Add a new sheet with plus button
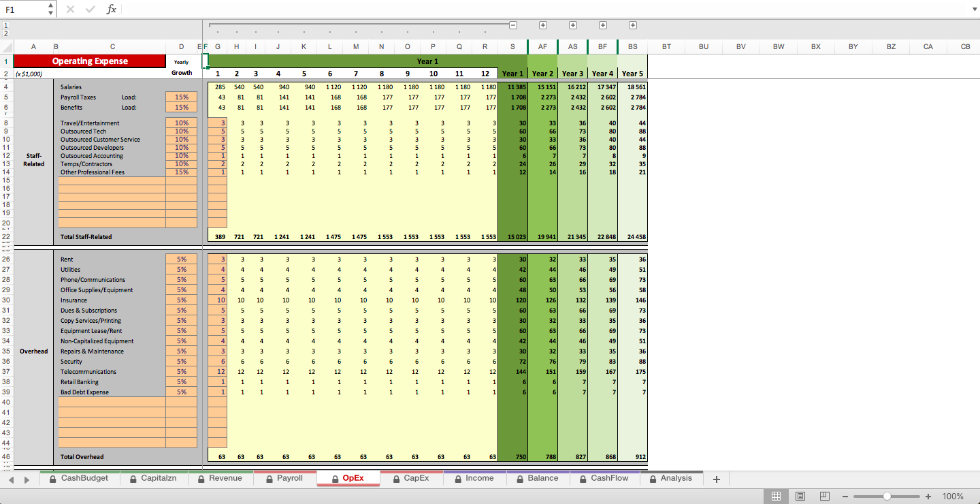Image resolution: width=980 pixels, height=504 pixels. point(716,479)
